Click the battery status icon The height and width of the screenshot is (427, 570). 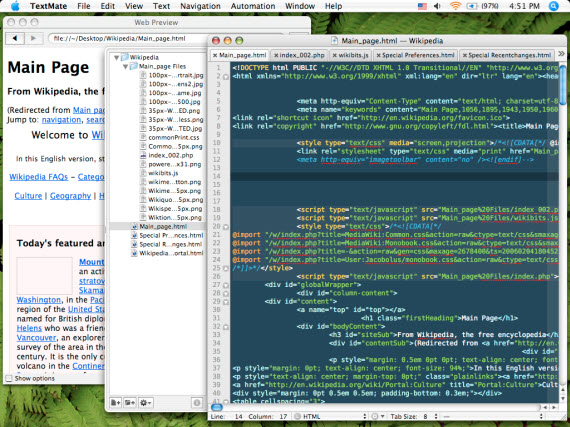[x=471, y=6]
